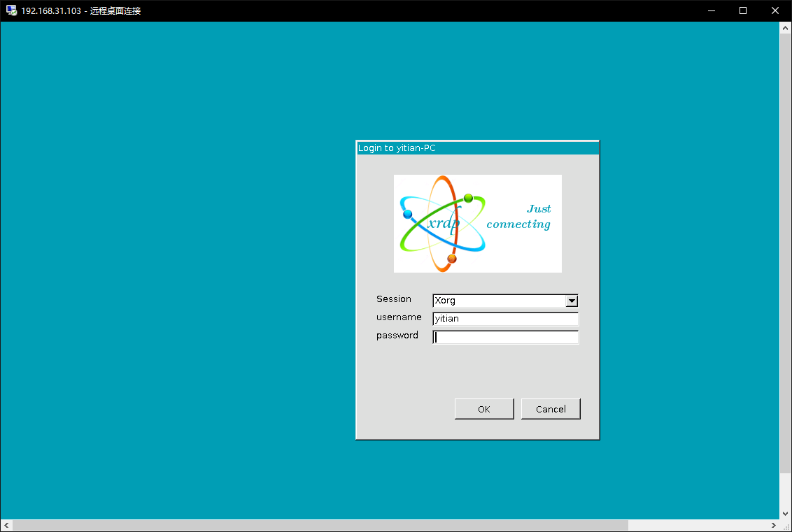The width and height of the screenshot is (792, 532).
Task: Open the Session dropdown showing Xorg
Action: [505, 301]
